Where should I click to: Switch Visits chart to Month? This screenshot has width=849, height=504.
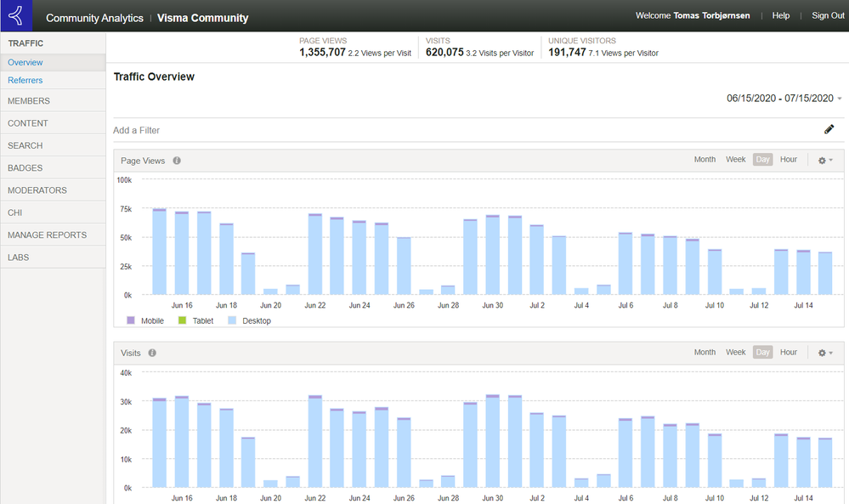[x=705, y=353]
